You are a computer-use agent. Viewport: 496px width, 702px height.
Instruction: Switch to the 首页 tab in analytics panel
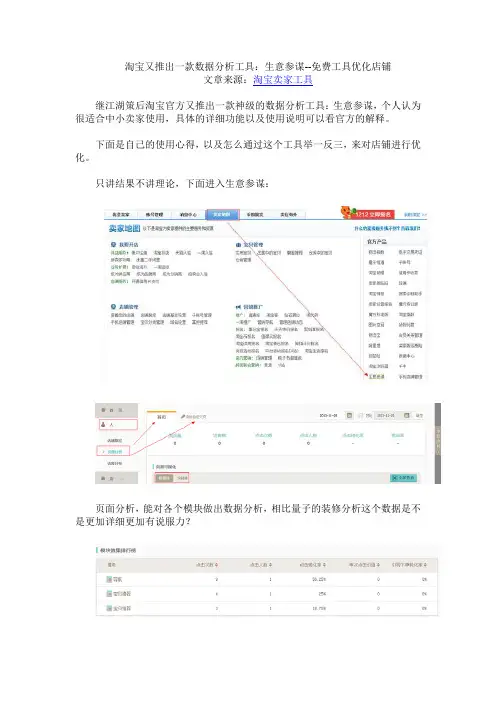tap(162, 416)
